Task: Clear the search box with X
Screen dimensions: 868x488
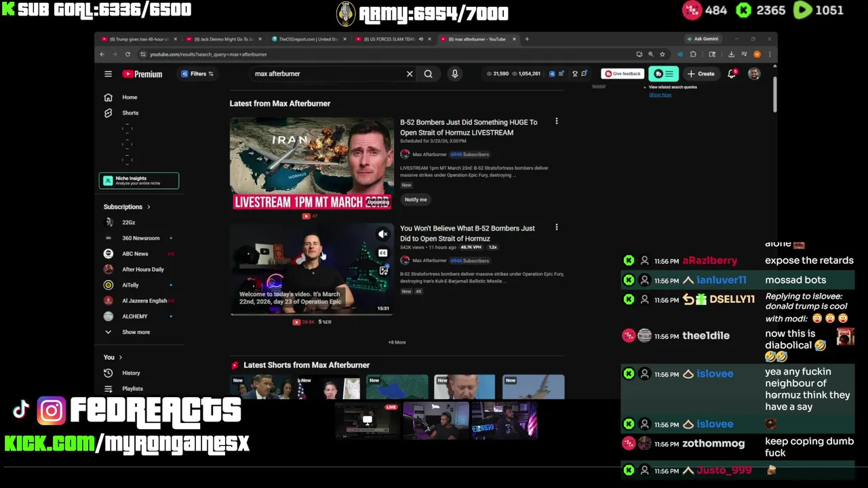Action: pyautogui.click(x=410, y=74)
